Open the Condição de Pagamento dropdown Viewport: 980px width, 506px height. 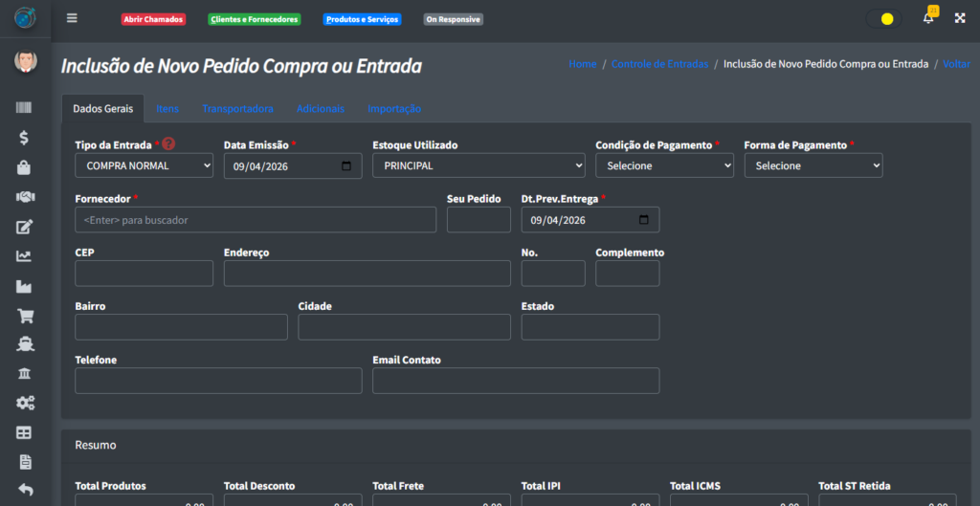664,165
